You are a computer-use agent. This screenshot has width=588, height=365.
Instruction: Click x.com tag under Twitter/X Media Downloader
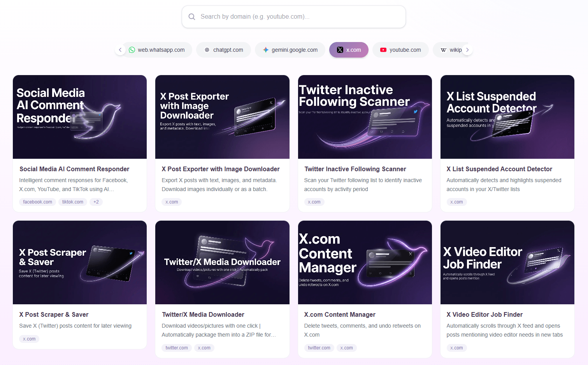pyautogui.click(x=204, y=348)
